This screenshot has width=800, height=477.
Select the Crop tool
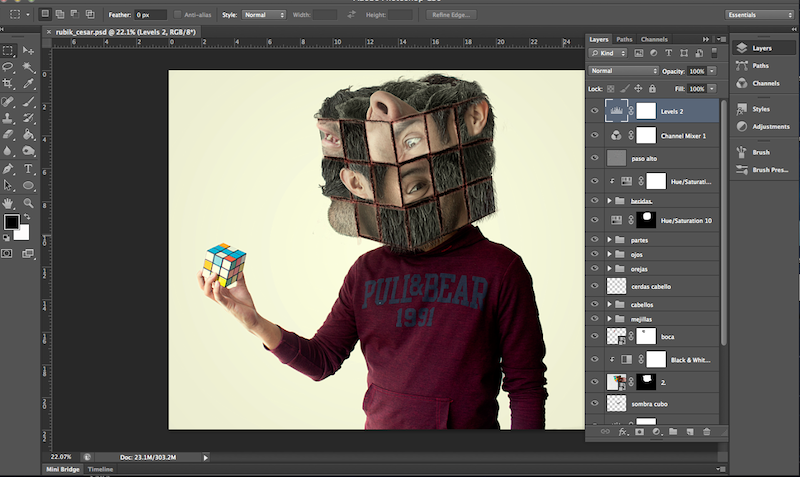[8, 83]
